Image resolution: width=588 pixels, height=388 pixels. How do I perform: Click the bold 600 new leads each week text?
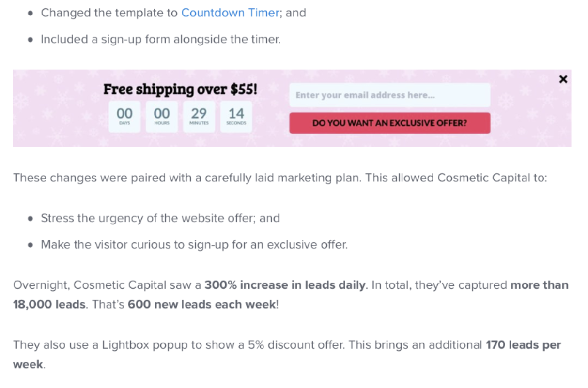coord(201,306)
